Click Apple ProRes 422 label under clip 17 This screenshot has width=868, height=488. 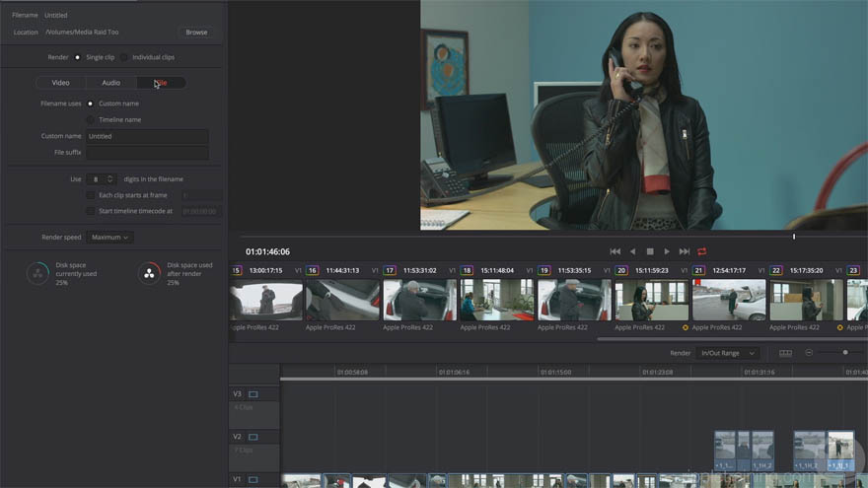(x=407, y=327)
